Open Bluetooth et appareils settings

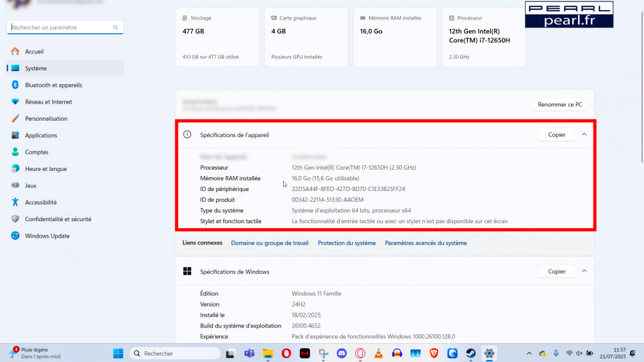(x=65, y=85)
